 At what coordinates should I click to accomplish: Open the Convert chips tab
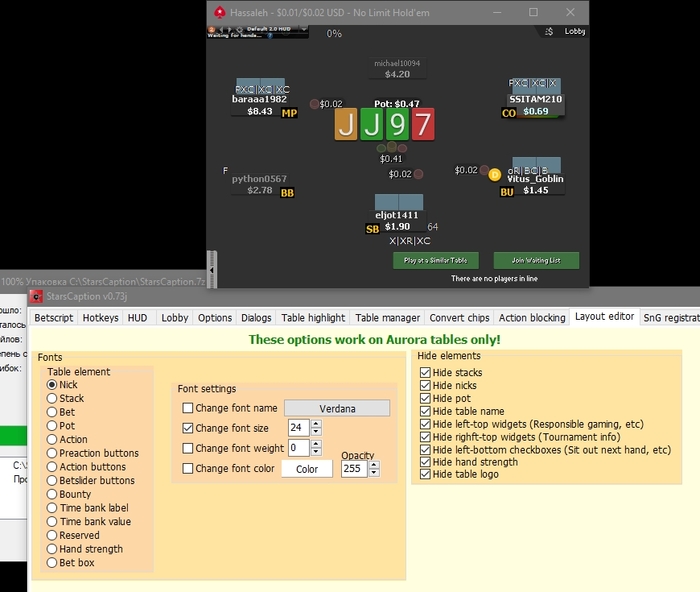coord(459,317)
